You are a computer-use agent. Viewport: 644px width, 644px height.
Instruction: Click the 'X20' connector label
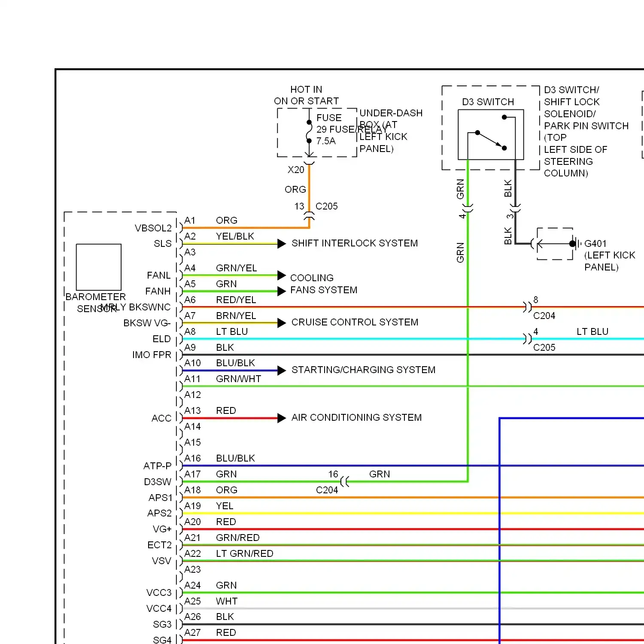296,170
